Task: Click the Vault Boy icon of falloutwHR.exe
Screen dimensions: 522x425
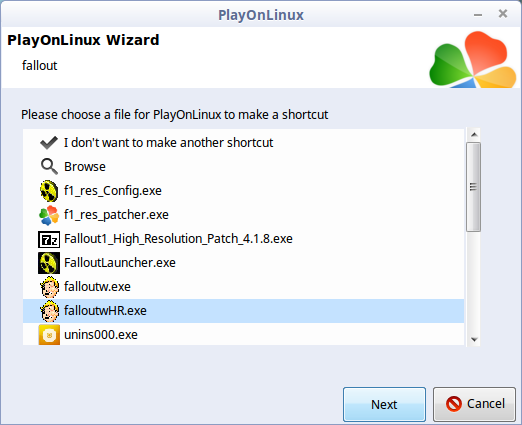Action: [x=49, y=311]
